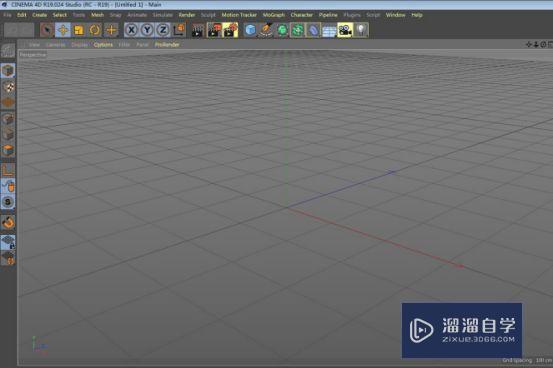Screen dimensions: 553x368
Task: Open the Help menu
Action: tap(417, 15)
